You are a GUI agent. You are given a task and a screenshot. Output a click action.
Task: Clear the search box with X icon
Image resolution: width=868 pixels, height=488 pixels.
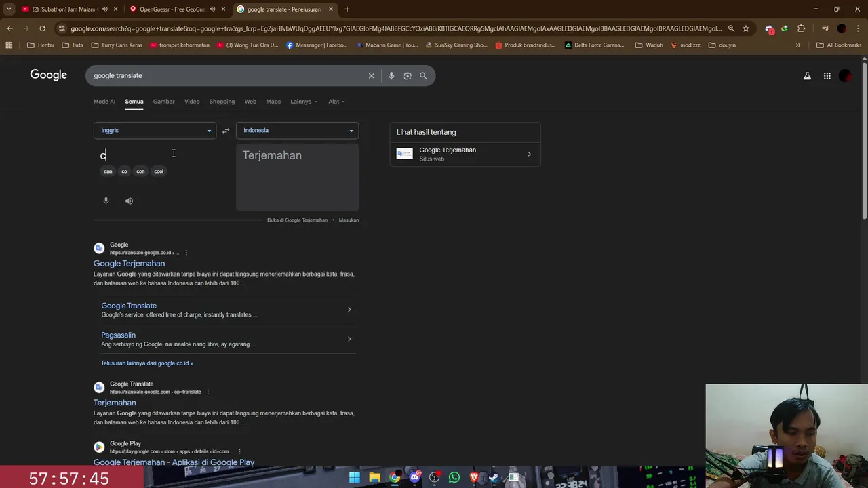pos(371,75)
